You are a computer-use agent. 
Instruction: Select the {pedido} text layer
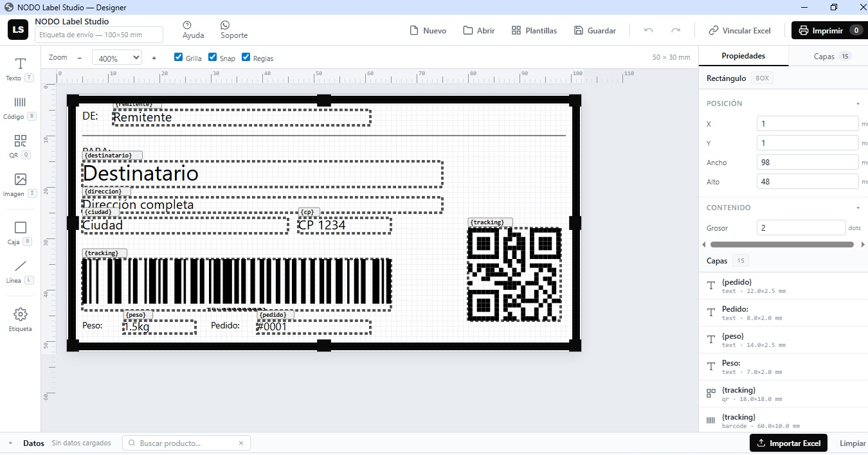click(783, 286)
